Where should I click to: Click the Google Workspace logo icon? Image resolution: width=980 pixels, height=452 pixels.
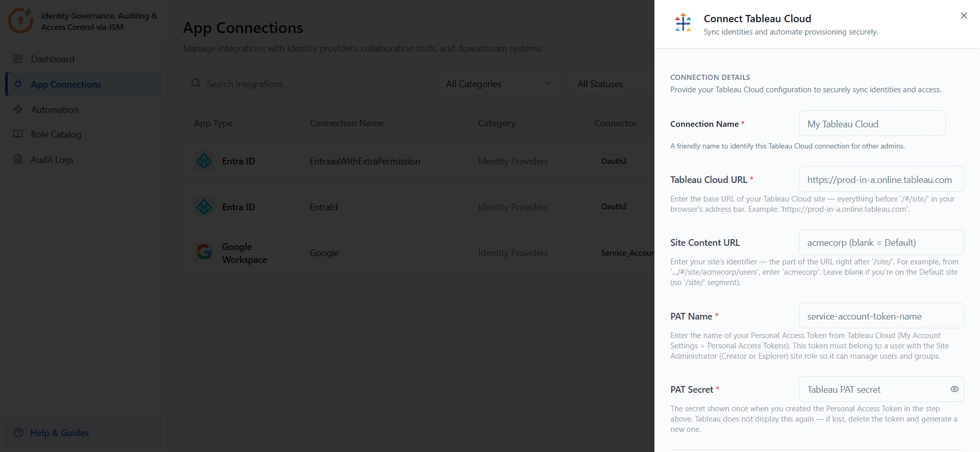coord(204,253)
